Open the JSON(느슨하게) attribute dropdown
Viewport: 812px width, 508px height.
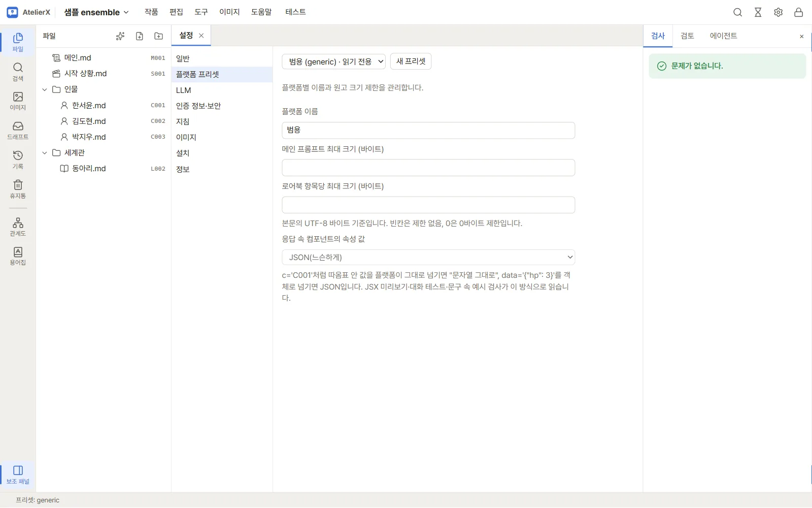(x=428, y=257)
